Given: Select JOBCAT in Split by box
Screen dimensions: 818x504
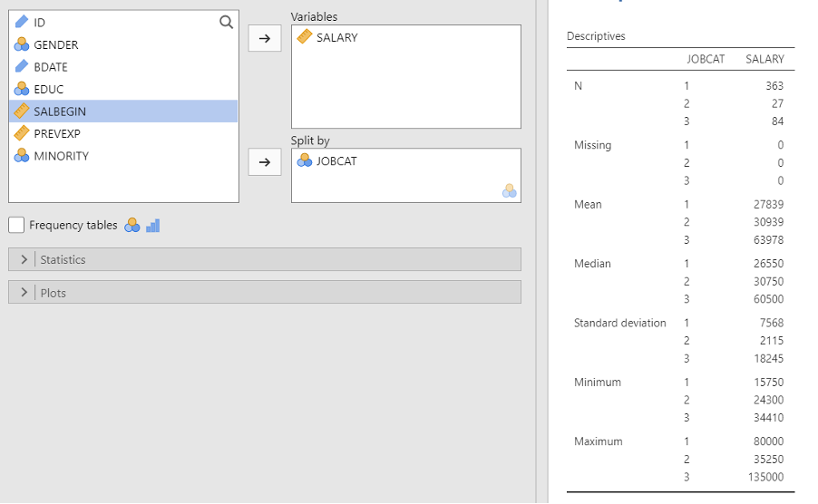Looking at the screenshot, I should coord(336,161).
